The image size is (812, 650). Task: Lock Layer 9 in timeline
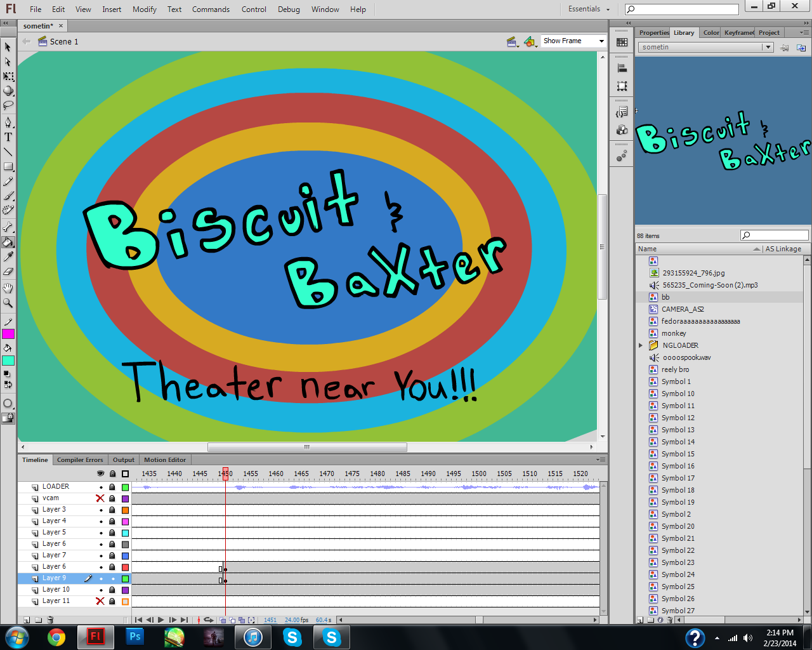pos(112,578)
